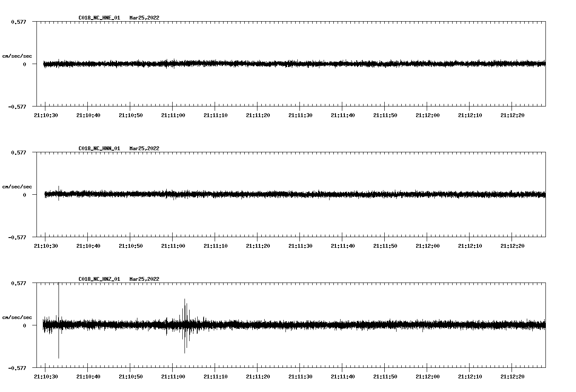Click the small spike near 21:10:33 on HNN
Image resolution: width=576 pixels, height=392 pixels.
(x=59, y=193)
